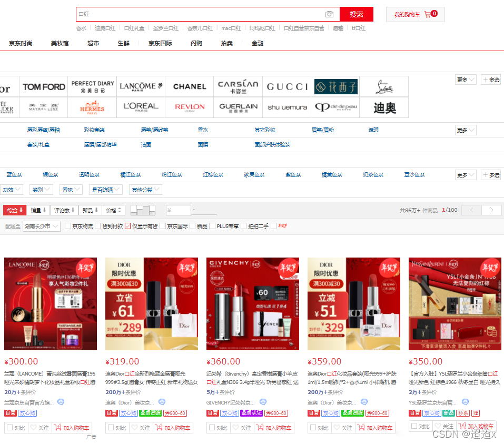Viewport: 504px width, 444px height.
Task: Switch product list layout view icon
Action: tap(143, 210)
